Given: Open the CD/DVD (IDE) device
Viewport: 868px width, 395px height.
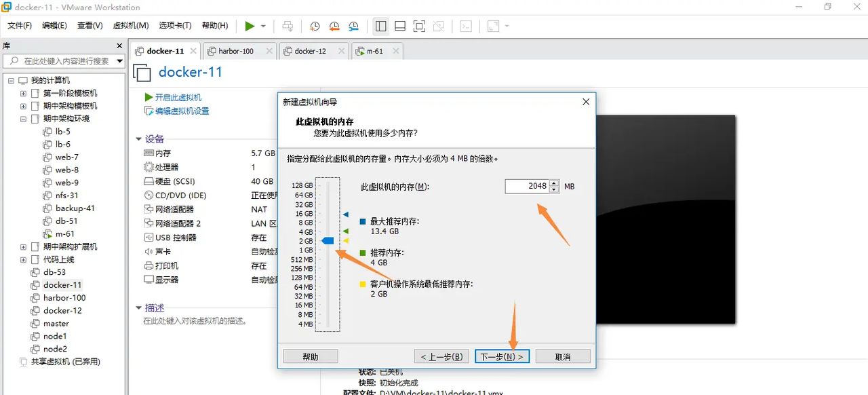Looking at the screenshot, I should (176, 195).
